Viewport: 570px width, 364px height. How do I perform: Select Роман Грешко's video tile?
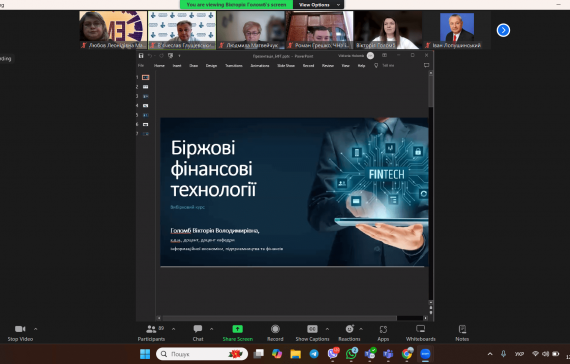[x=320, y=30]
